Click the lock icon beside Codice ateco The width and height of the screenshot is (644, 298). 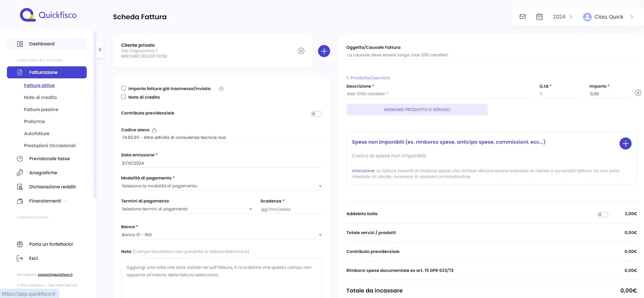pos(154,130)
